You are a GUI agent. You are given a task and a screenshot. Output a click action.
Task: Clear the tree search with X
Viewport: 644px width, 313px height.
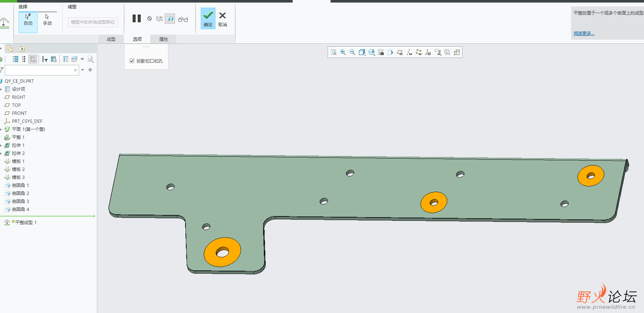(x=75, y=70)
